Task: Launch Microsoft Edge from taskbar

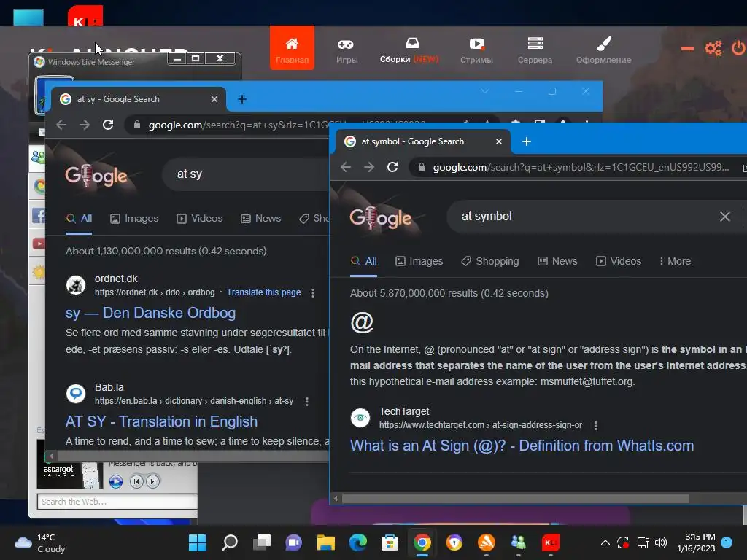Action: click(357, 542)
